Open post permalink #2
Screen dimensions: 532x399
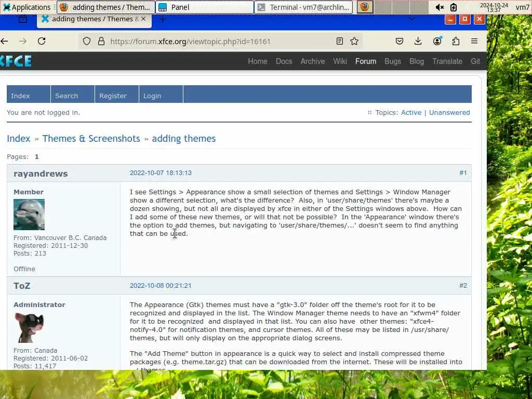pyautogui.click(x=463, y=286)
